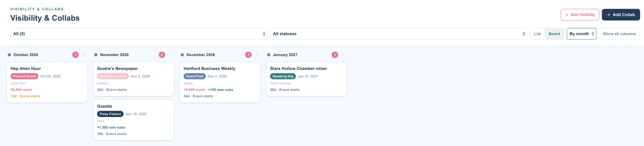Click the 12d Event starts label
Image resolution: width=644 pixels, height=146 pixels.
coord(25,96)
